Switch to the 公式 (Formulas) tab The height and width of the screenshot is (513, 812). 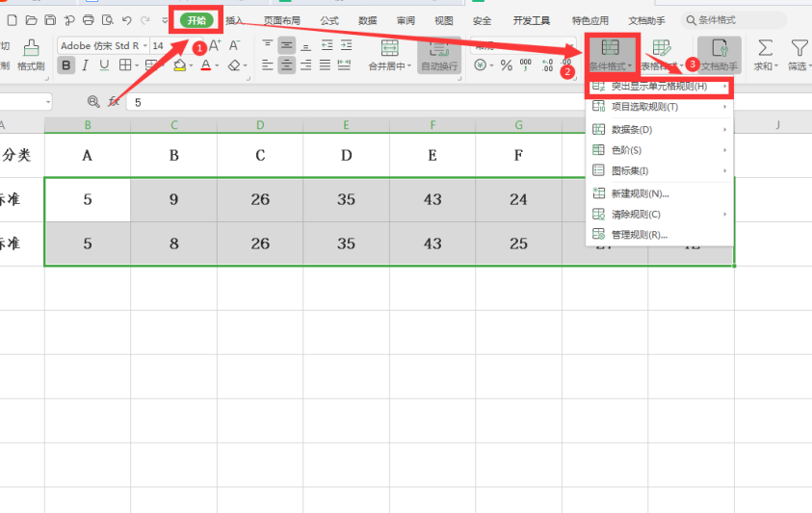pos(329,21)
